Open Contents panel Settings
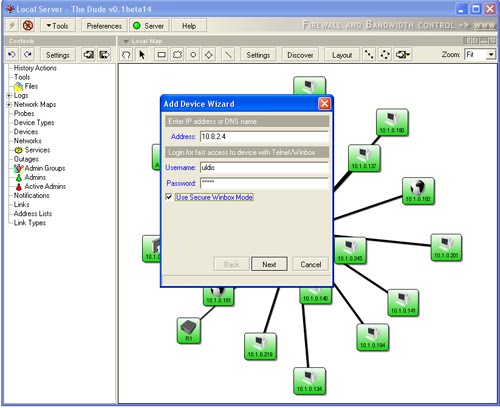The image size is (500, 408). (x=58, y=55)
